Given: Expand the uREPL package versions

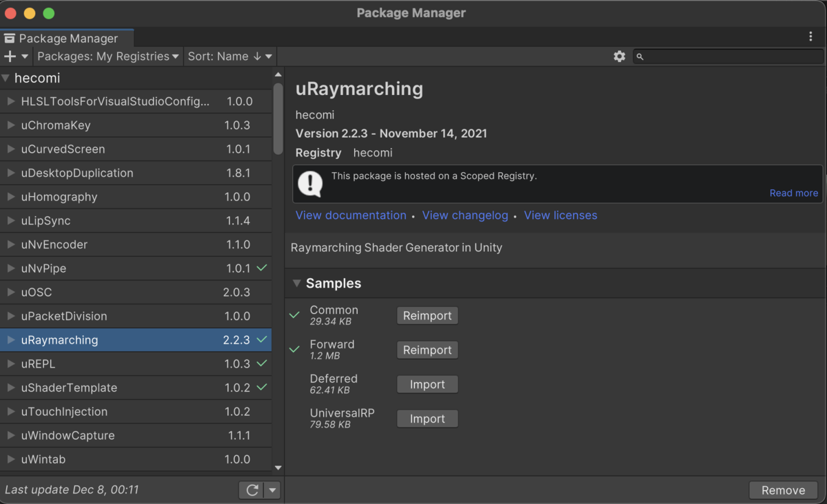Looking at the screenshot, I should pos(11,364).
